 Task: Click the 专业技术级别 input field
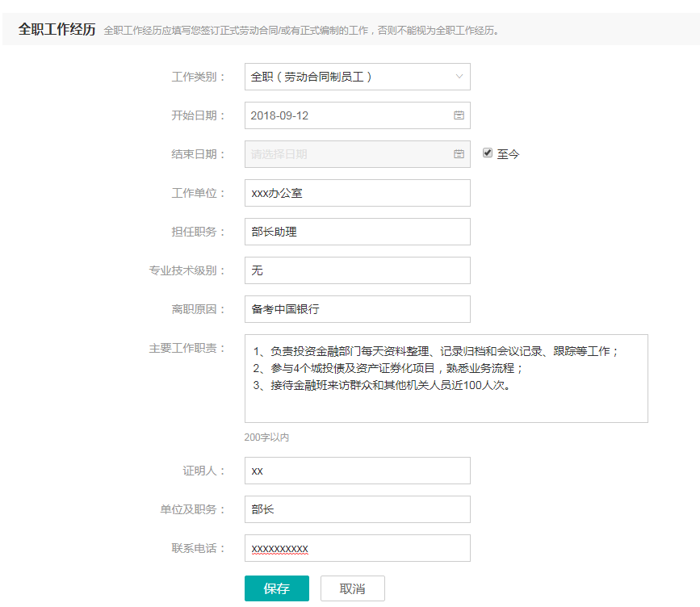(x=357, y=270)
